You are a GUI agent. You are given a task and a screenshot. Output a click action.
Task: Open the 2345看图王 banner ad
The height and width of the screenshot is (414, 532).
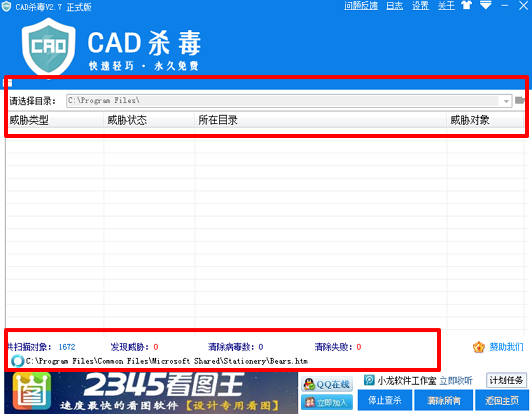[x=151, y=393]
